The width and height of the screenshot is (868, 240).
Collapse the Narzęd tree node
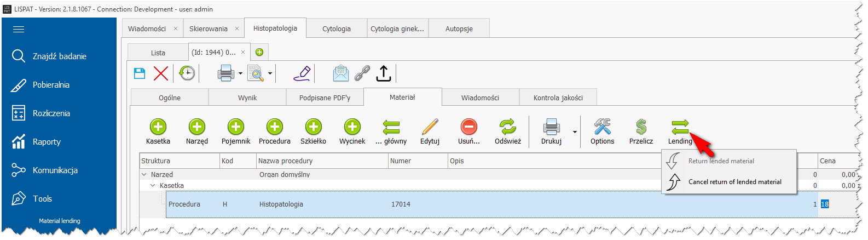pos(144,175)
